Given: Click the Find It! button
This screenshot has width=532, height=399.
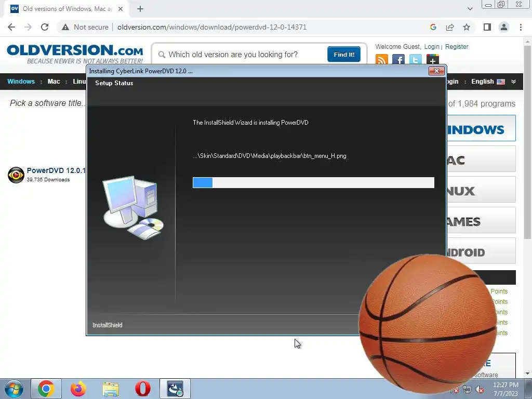Looking at the screenshot, I should pos(344,54).
